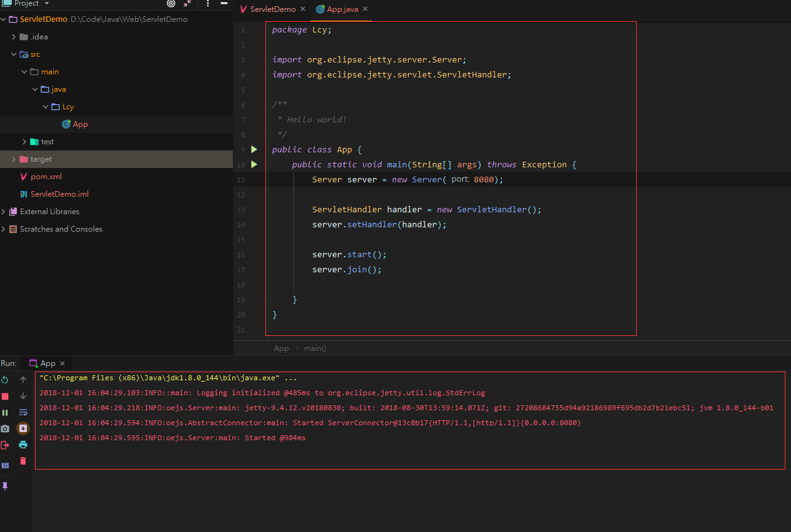This screenshot has width=791, height=532.
Task: Dump threads with the camera icon
Action: coord(5,428)
